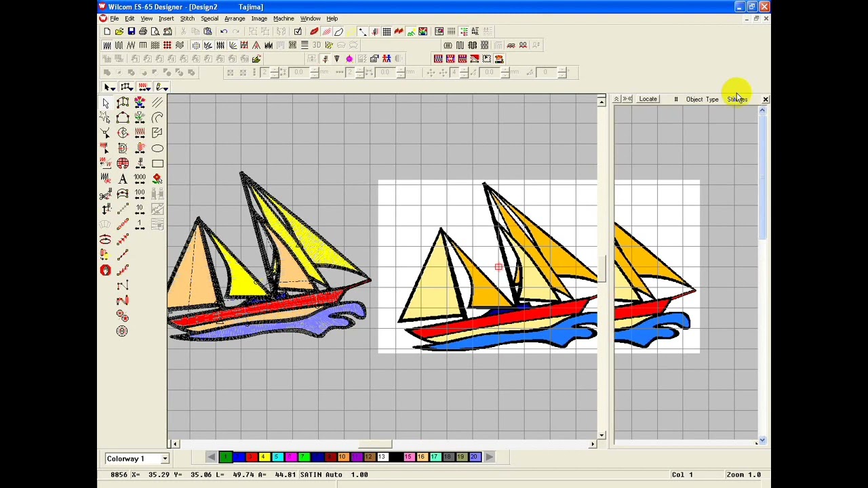Click the New design icon
Viewport: 868px width, 488px height.
pyautogui.click(x=107, y=31)
